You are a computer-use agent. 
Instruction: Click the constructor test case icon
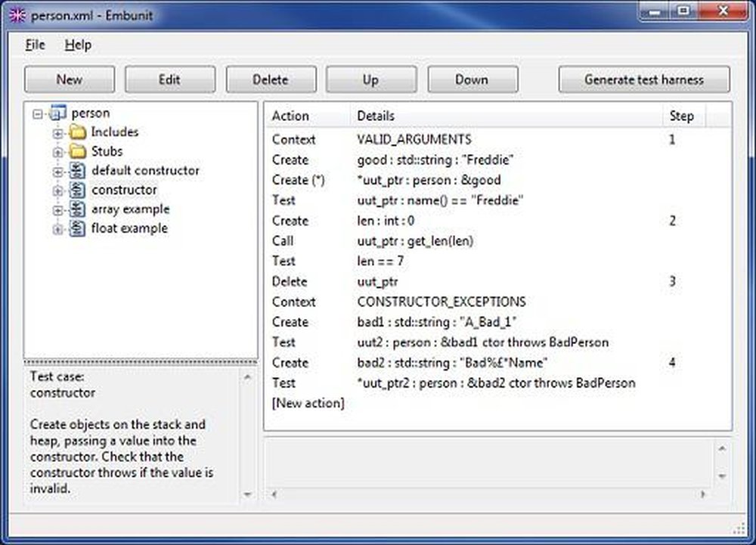77,190
